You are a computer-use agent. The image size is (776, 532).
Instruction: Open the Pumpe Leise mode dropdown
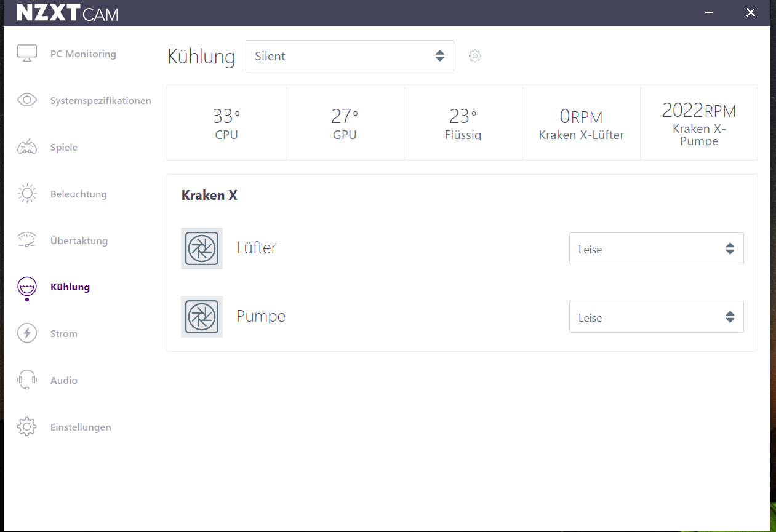[x=657, y=317]
